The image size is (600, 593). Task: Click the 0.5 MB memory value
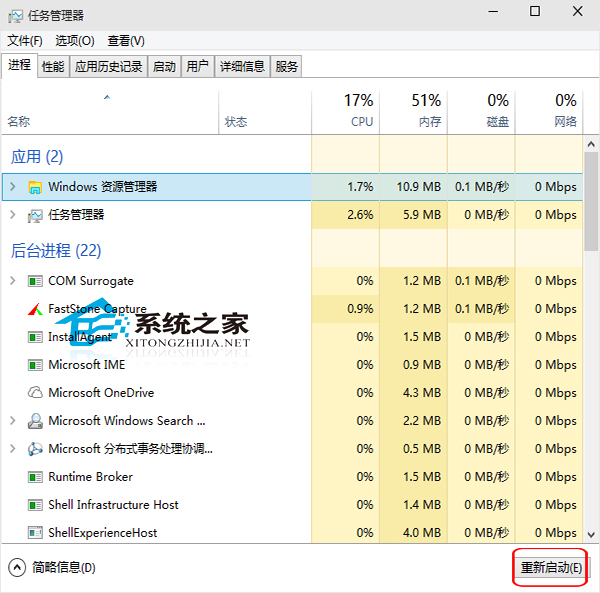[x=422, y=449]
